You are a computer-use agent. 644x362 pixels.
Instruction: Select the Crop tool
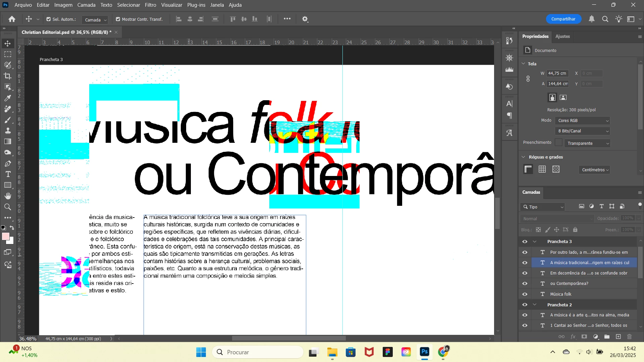(8, 76)
